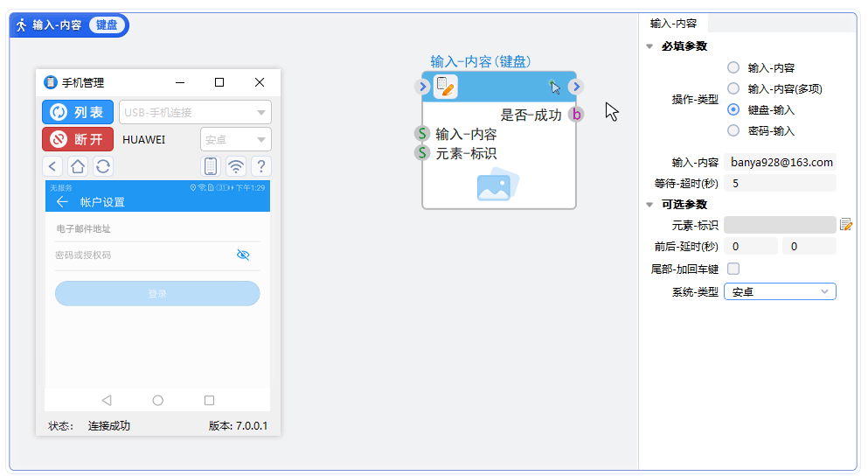Viewport: 868px width, 476px height.
Task: Collapse the 必填参数 section
Action: point(649,46)
